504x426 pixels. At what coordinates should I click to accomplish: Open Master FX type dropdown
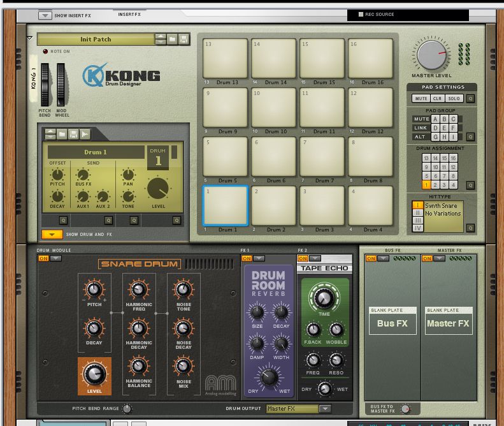coord(440,258)
